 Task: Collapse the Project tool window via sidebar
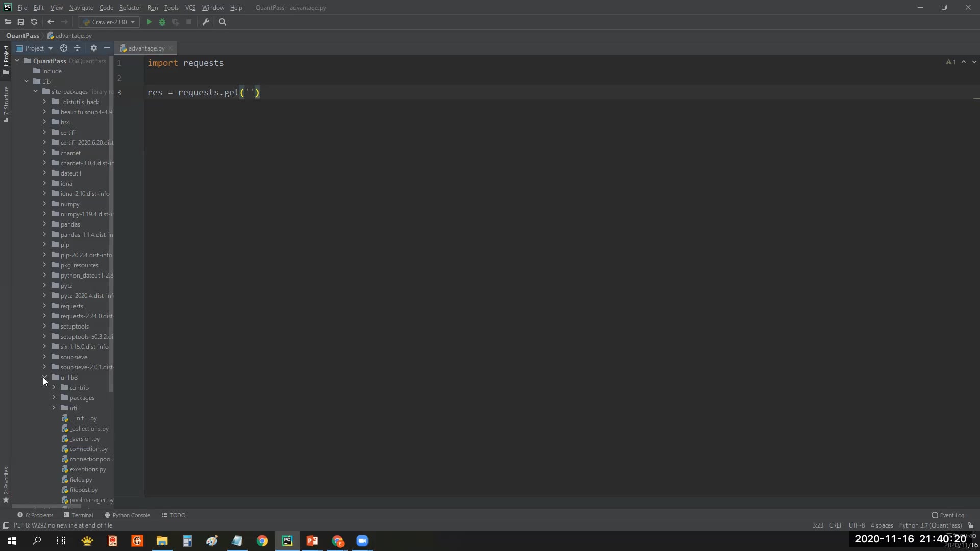click(x=6, y=60)
